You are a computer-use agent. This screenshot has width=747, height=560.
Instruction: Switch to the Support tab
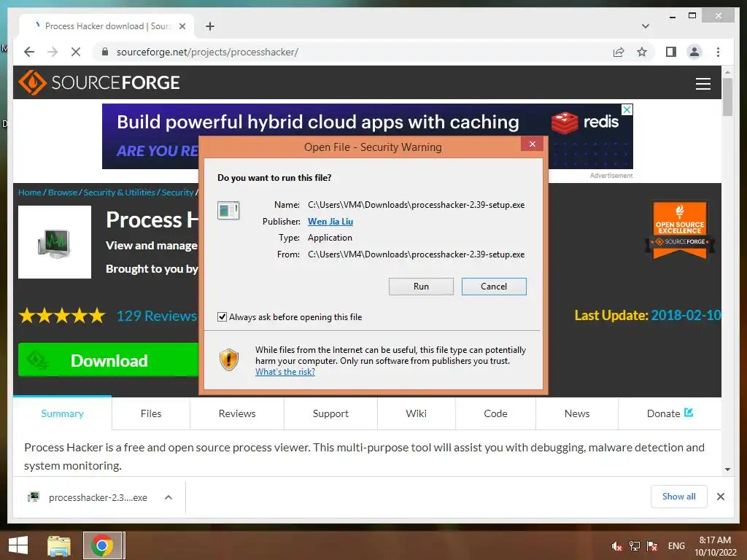click(x=330, y=413)
